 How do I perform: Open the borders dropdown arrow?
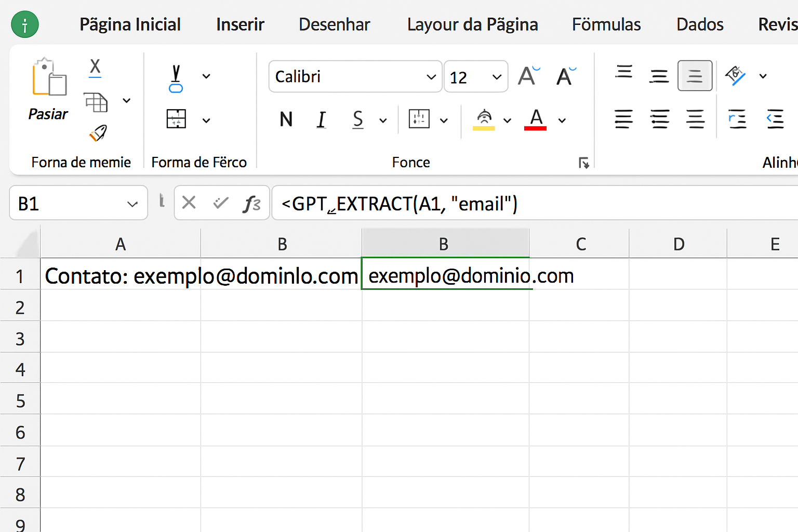click(x=444, y=121)
